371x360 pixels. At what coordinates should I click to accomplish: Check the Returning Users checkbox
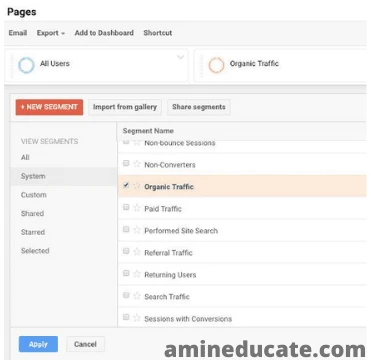tap(126, 273)
